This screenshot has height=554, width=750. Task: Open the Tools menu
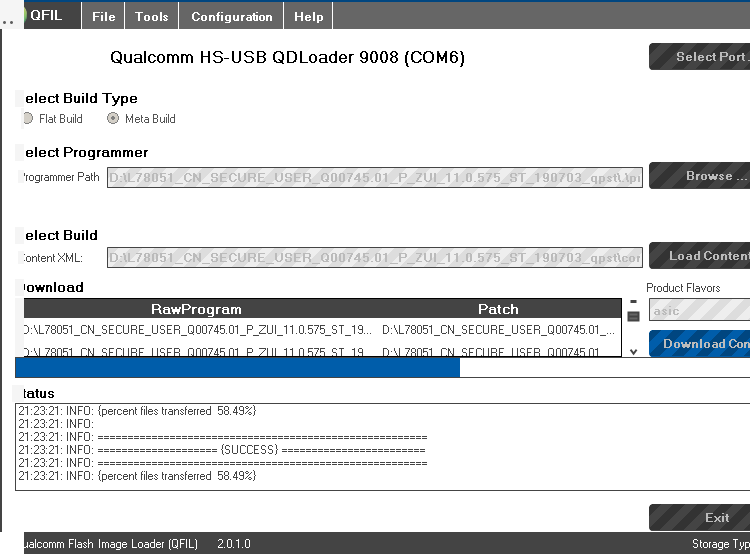[152, 16]
